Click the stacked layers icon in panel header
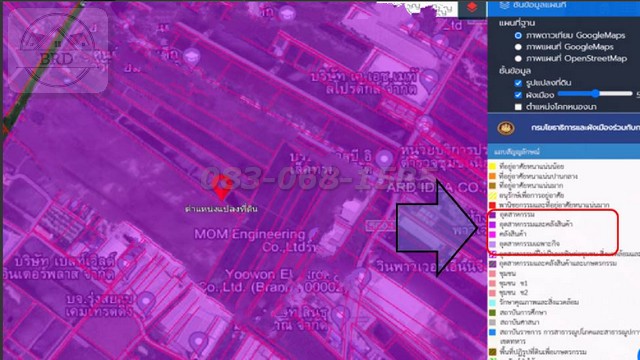 (x=504, y=5)
